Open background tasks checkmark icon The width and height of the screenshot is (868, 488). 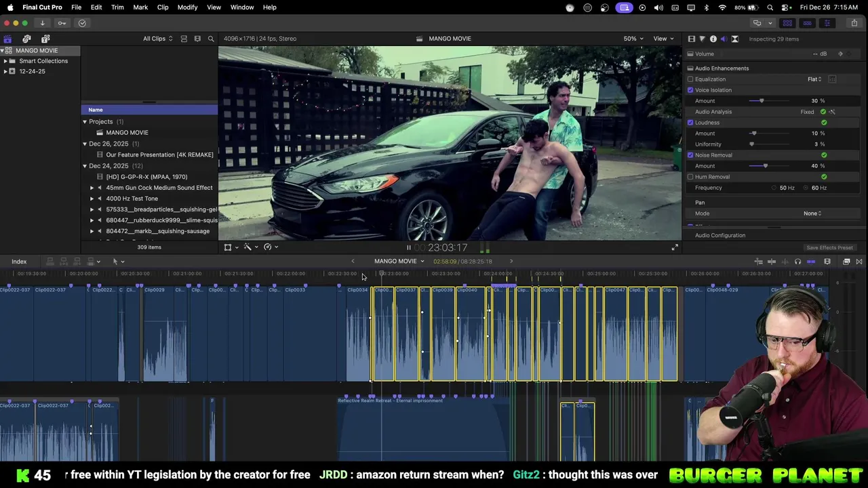82,23
